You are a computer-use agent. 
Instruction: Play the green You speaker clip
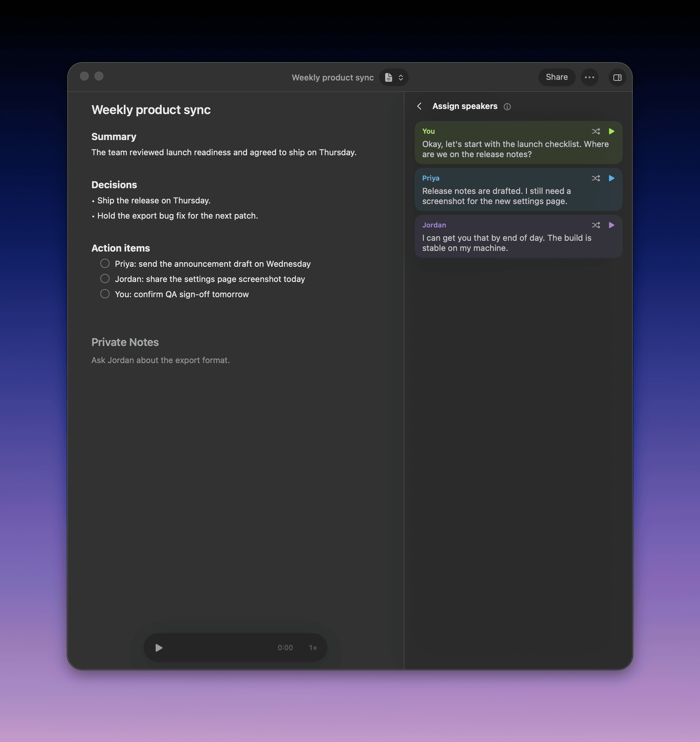(x=611, y=132)
